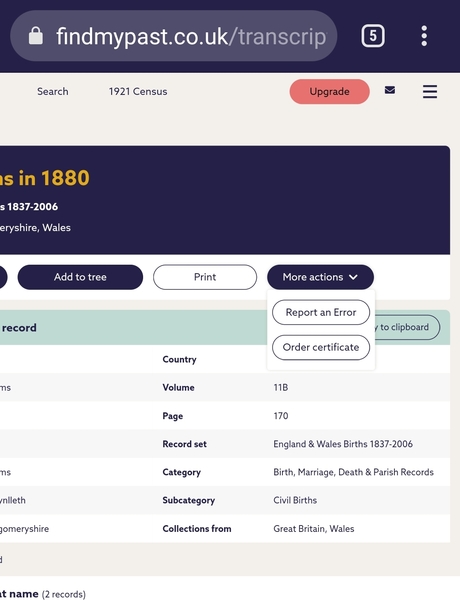Open the browser three-dot overflow menu

(x=424, y=36)
